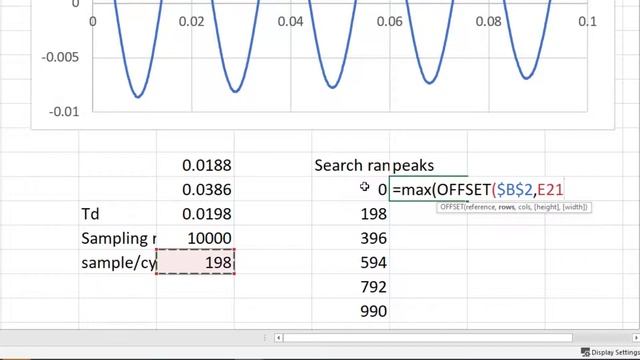
Task: Select cell with value 10000
Action: click(x=195, y=238)
